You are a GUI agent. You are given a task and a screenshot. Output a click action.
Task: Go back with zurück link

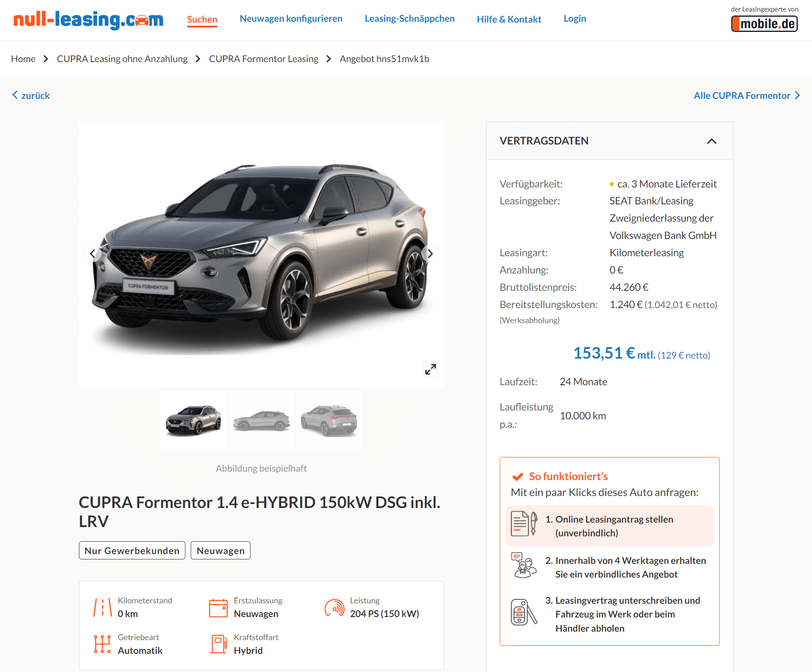31,95
